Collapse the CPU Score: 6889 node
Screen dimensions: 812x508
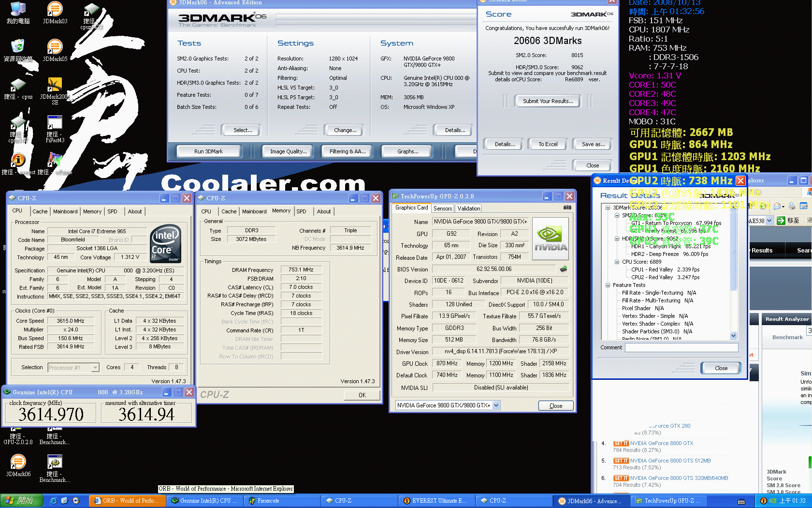click(x=617, y=262)
